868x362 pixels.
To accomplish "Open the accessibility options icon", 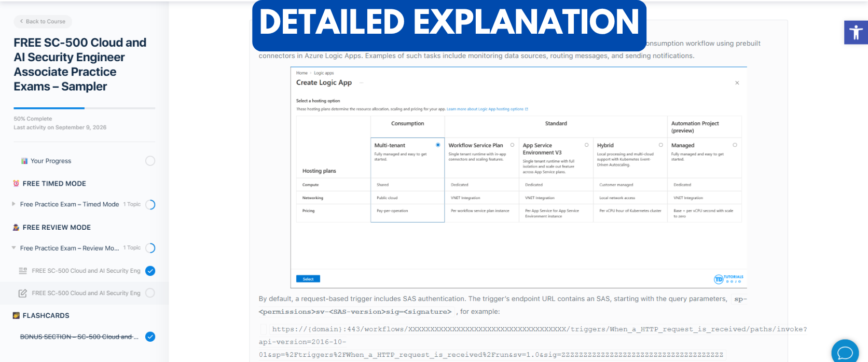I will tap(856, 33).
